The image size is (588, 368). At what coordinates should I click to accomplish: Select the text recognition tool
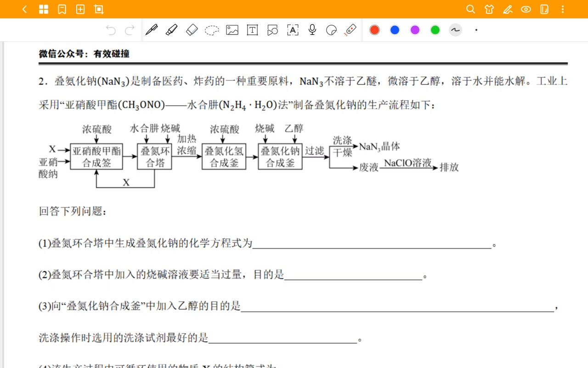[293, 30]
